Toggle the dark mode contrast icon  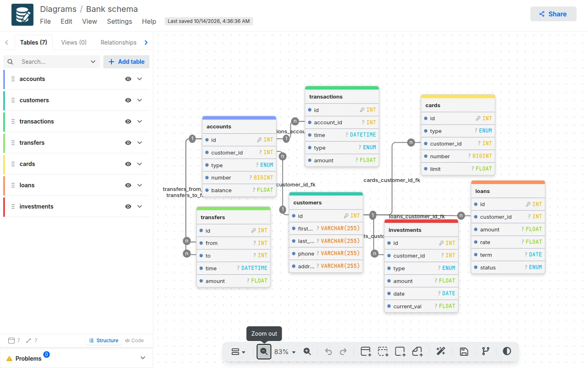tap(507, 351)
